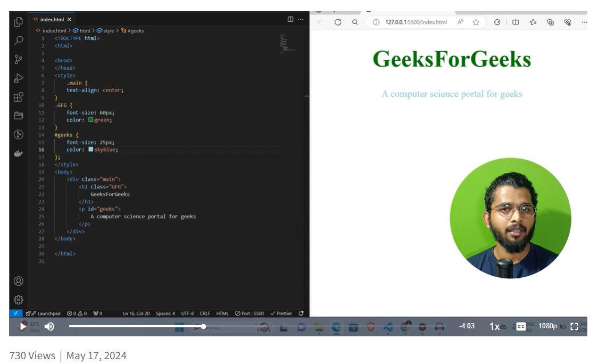The width and height of the screenshot is (598, 364).
Task: Click the 'May 17, 2024' date
Action: pos(96,355)
